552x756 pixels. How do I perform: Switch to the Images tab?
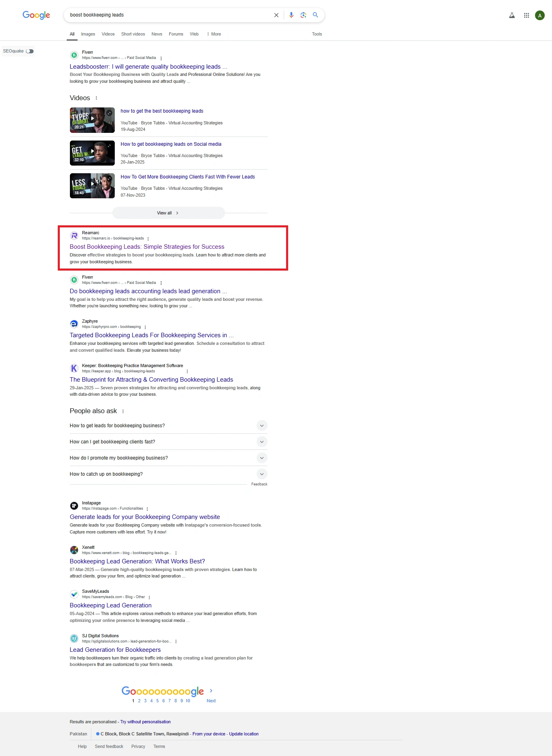(x=88, y=34)
